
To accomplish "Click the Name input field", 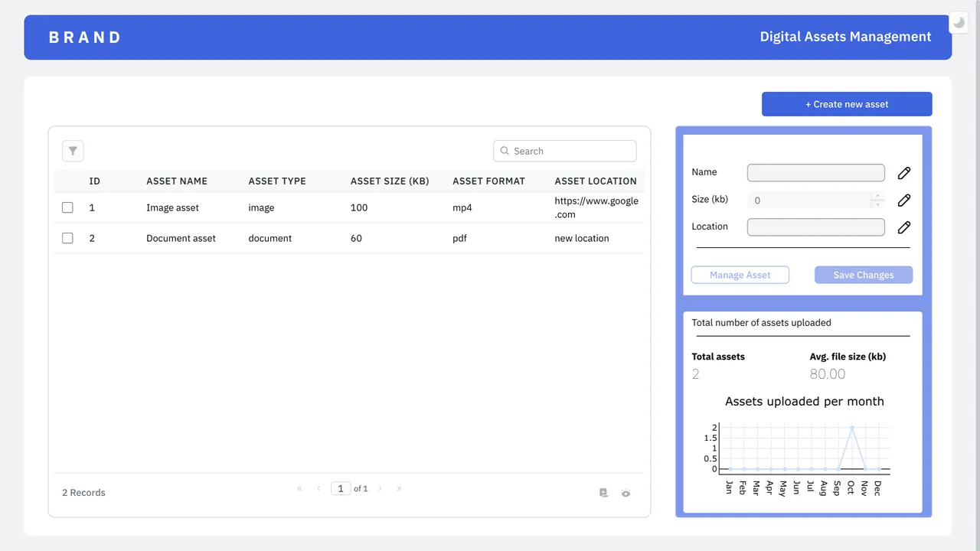I will [x=816, y=173].
